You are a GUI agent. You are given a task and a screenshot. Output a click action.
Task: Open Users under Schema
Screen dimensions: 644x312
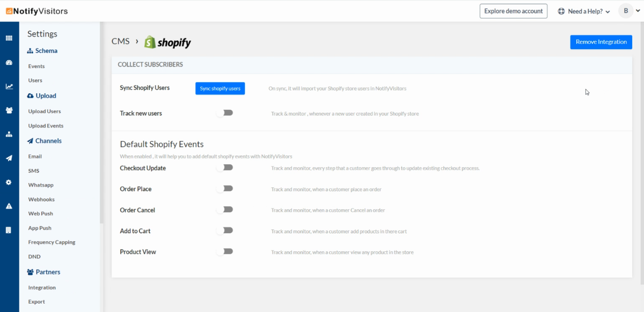coord(35,80)
